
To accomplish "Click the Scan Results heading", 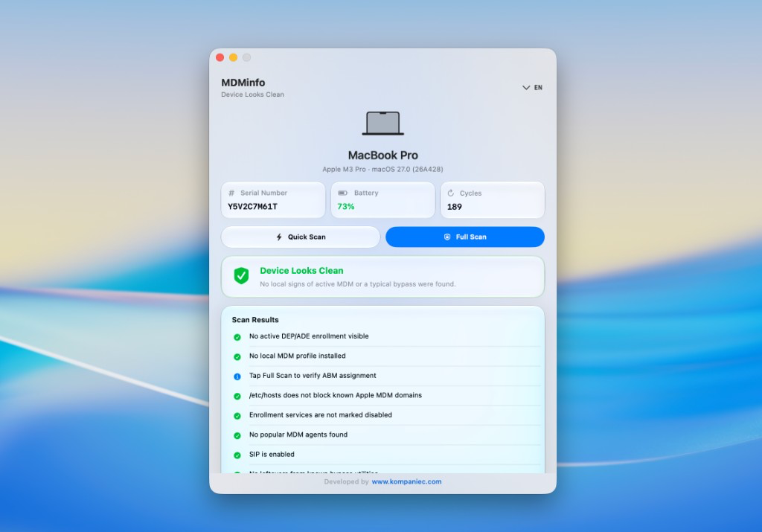I will tap(255, 320).
